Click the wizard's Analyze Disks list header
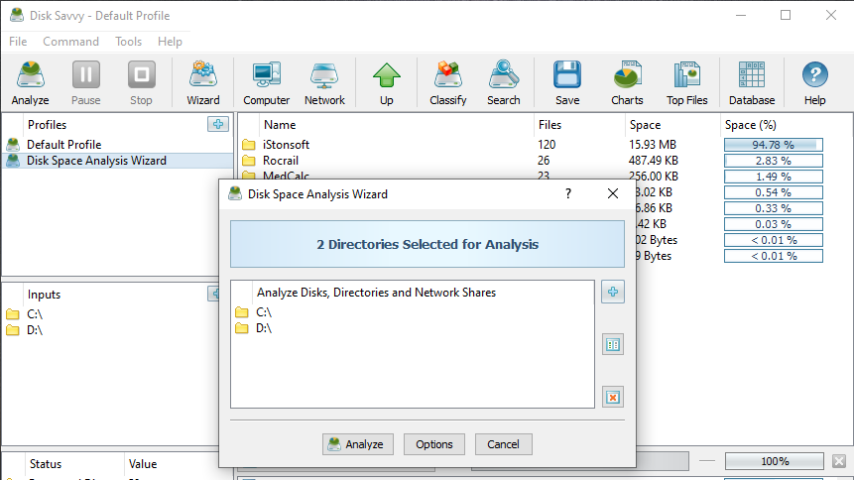 376,293
